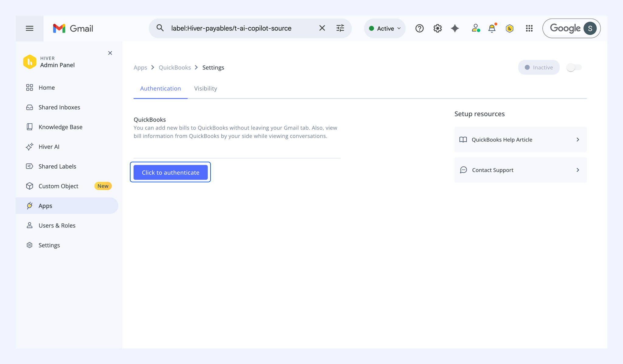Click the Setup resources heading
The width and height of the screenshot is (623, 364).
479,114
